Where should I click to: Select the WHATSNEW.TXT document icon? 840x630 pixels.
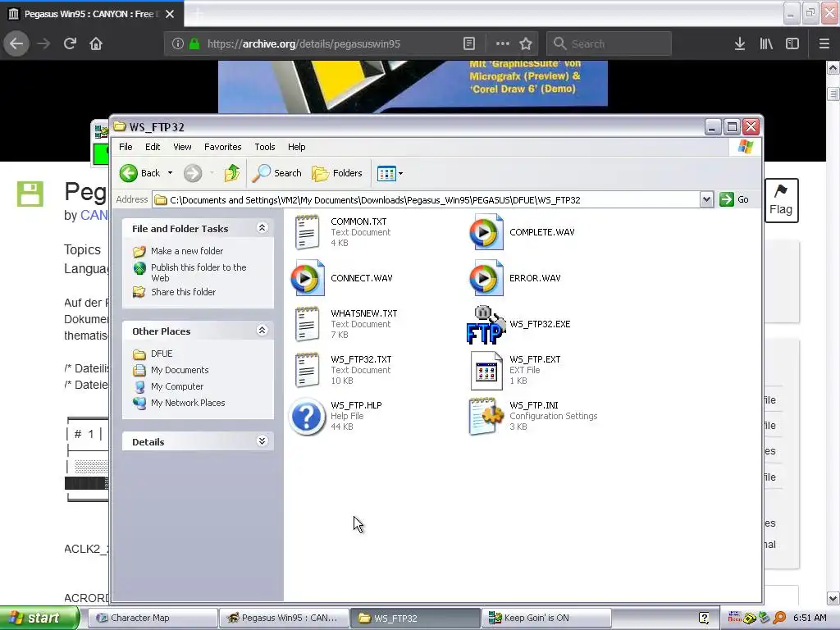[307, 324]
